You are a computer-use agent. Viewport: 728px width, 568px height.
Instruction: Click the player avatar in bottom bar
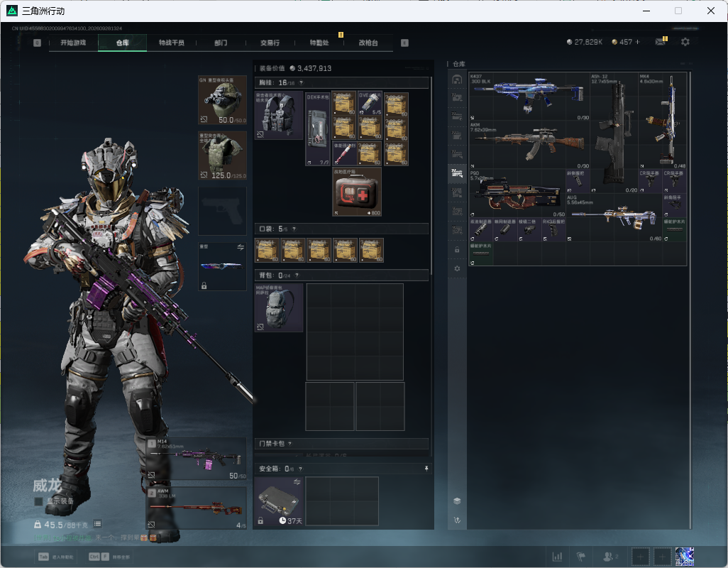coord(684,557)
